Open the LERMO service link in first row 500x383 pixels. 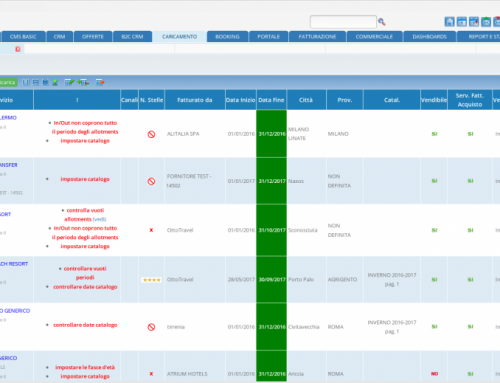[x=8, y=118]
